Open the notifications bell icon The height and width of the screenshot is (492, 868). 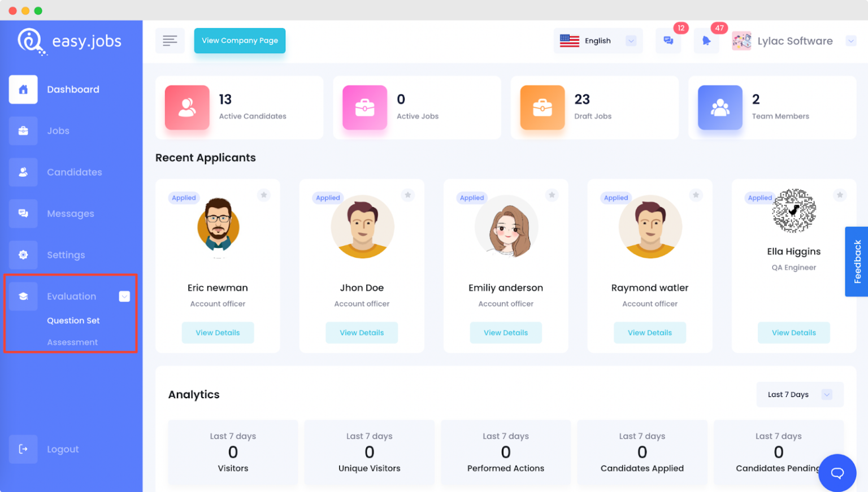click(706, 41)
